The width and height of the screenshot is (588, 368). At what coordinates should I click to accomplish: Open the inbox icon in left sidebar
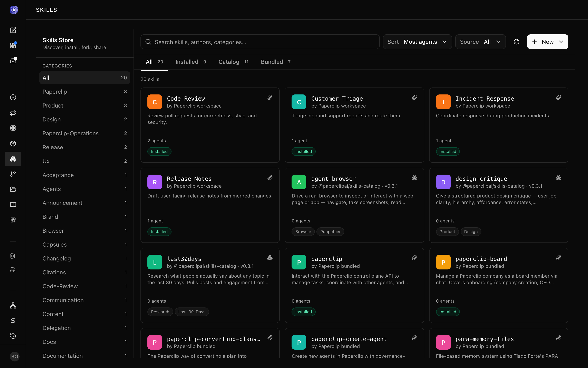(13, 61)
